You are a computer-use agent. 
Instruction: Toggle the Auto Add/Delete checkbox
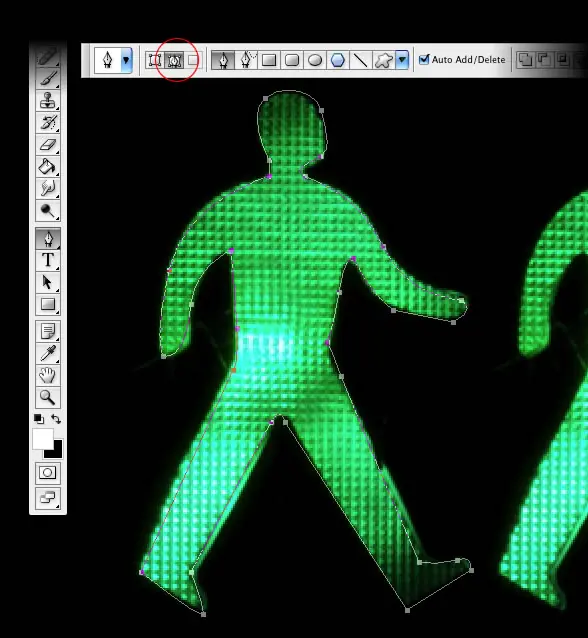pyautogui.click(x=424, y=59)
